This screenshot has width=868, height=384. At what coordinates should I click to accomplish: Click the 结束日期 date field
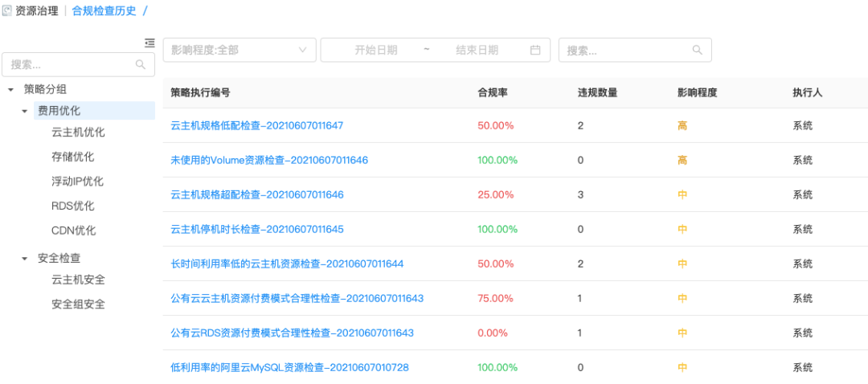(477, 50)
